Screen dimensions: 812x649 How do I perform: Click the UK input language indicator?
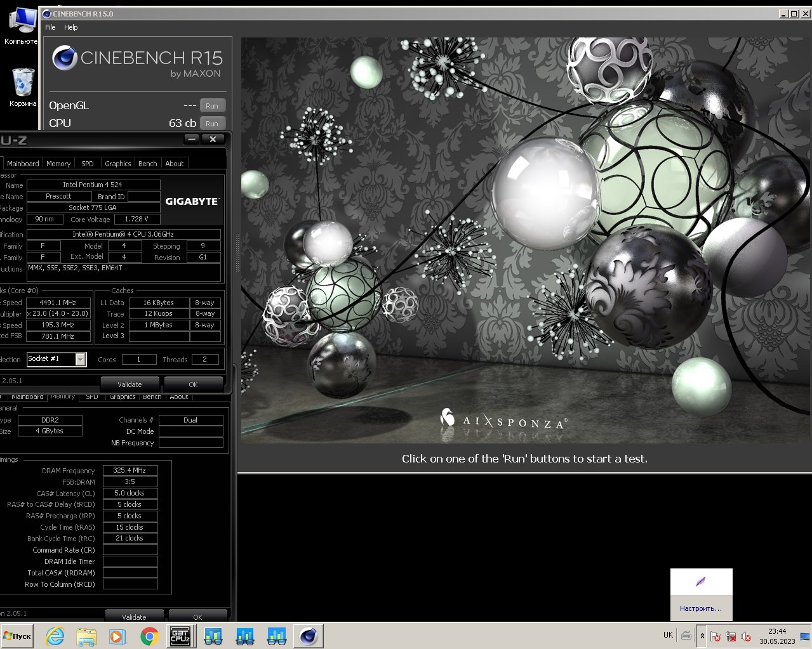pyautogui.click(x=668, y=635)
